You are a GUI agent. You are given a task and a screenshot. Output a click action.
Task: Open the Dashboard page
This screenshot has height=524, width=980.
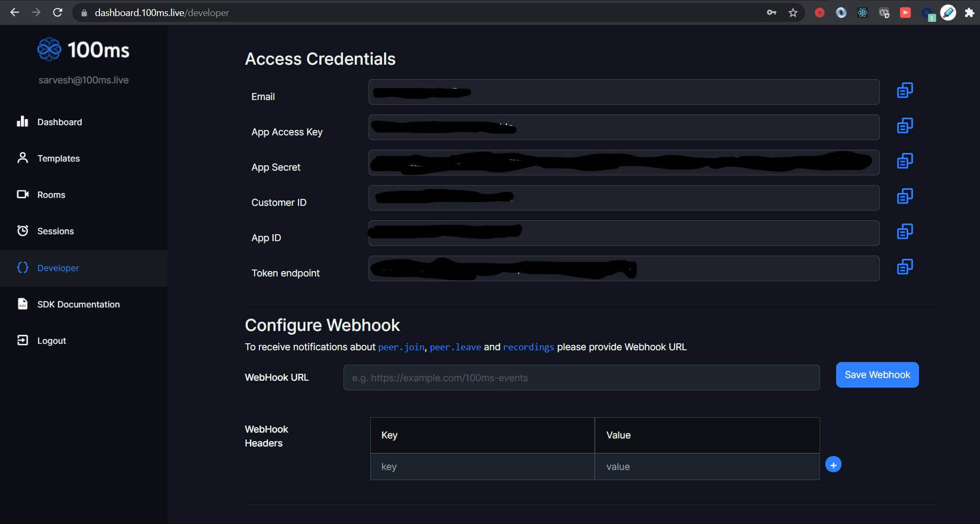click(x=59, y=122)
